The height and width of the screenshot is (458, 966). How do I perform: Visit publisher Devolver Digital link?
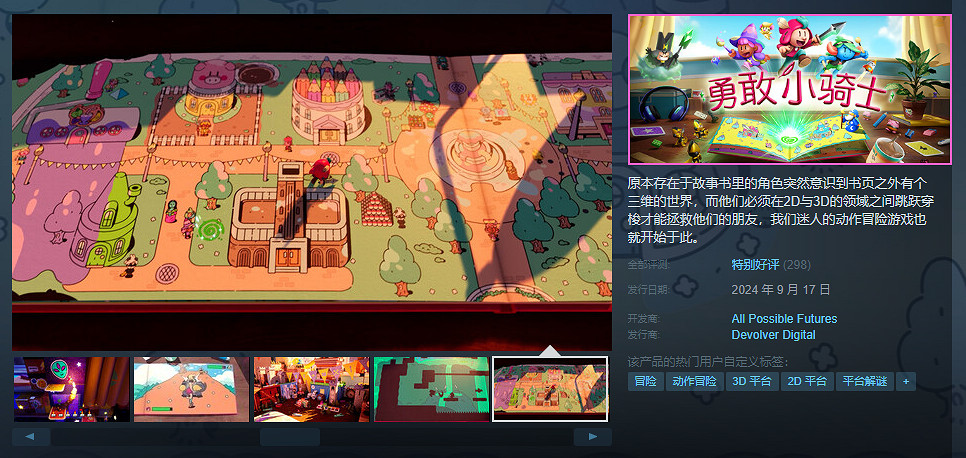[x=773, y=335]
